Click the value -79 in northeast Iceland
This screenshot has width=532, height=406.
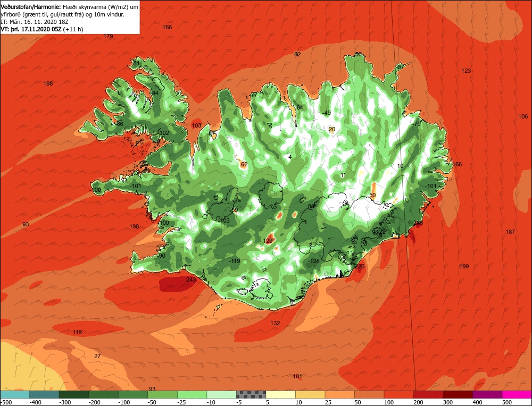point(417,124)
